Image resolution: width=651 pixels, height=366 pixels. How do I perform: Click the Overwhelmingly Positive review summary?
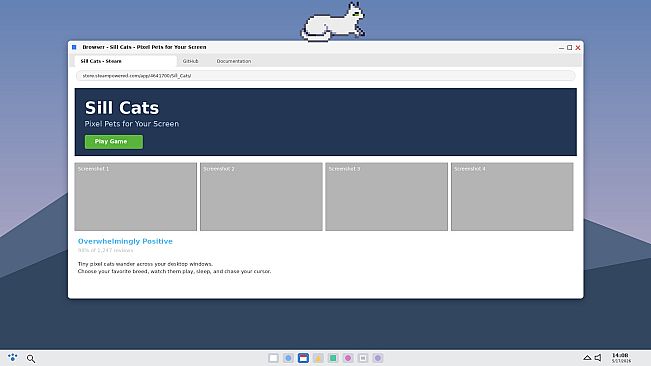tap(125, 241)
